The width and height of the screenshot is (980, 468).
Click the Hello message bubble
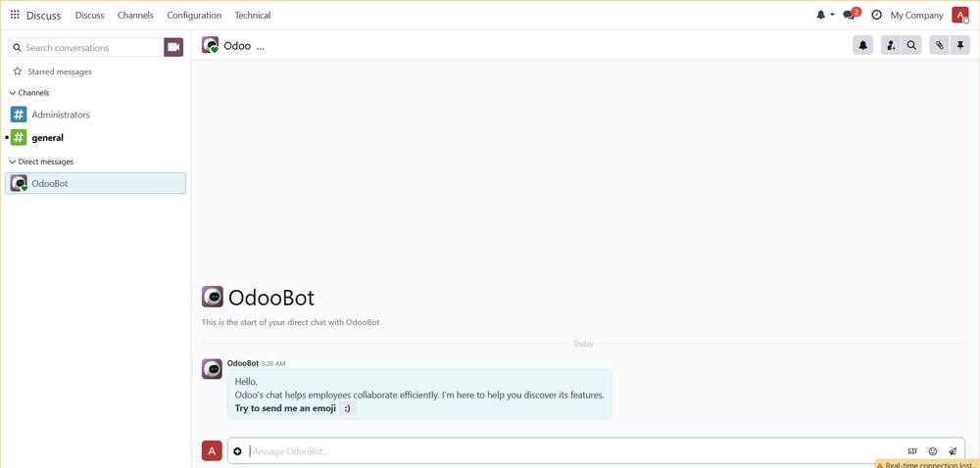pyautogui.click(x=419, y=395)
